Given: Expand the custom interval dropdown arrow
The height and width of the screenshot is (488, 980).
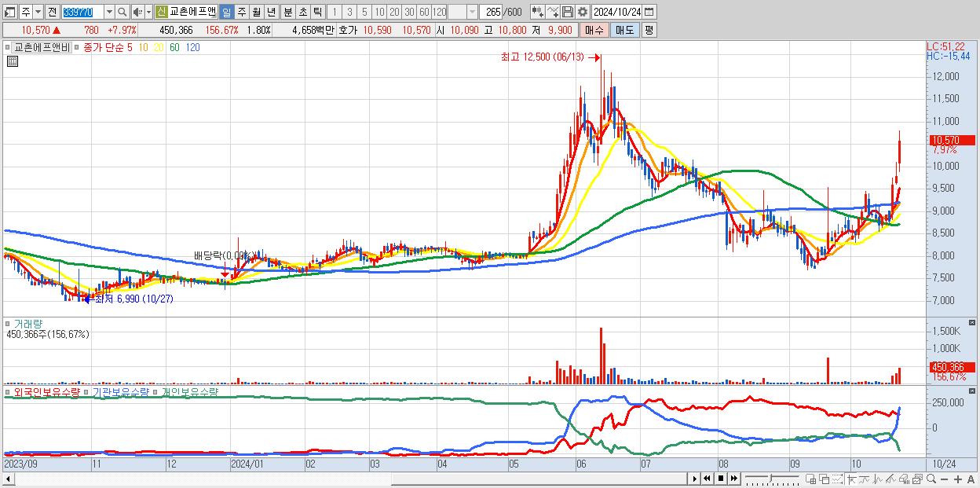Looking at the screenshot, I should (x=472, y=12).
